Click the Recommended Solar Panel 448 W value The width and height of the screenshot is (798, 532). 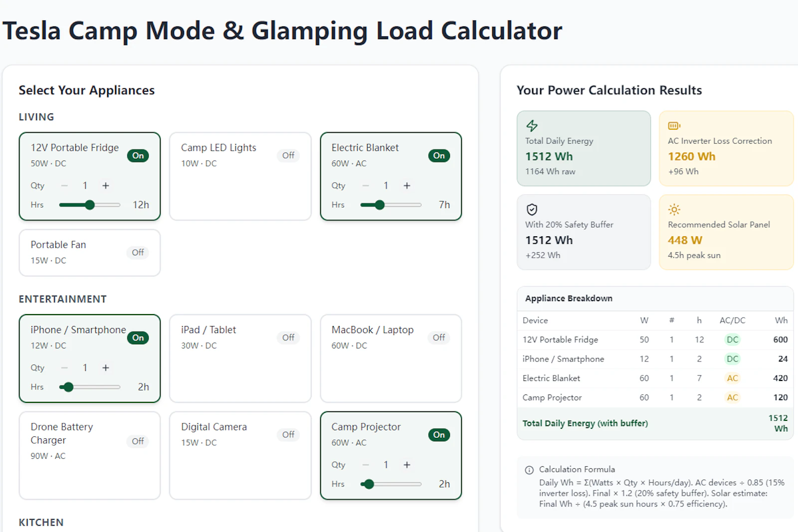click(685, 240)
